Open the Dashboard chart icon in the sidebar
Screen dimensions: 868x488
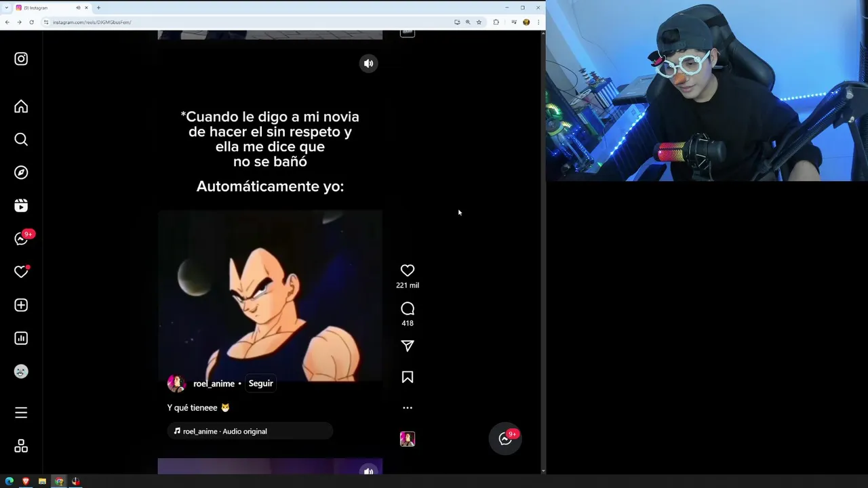pos(21,338)
